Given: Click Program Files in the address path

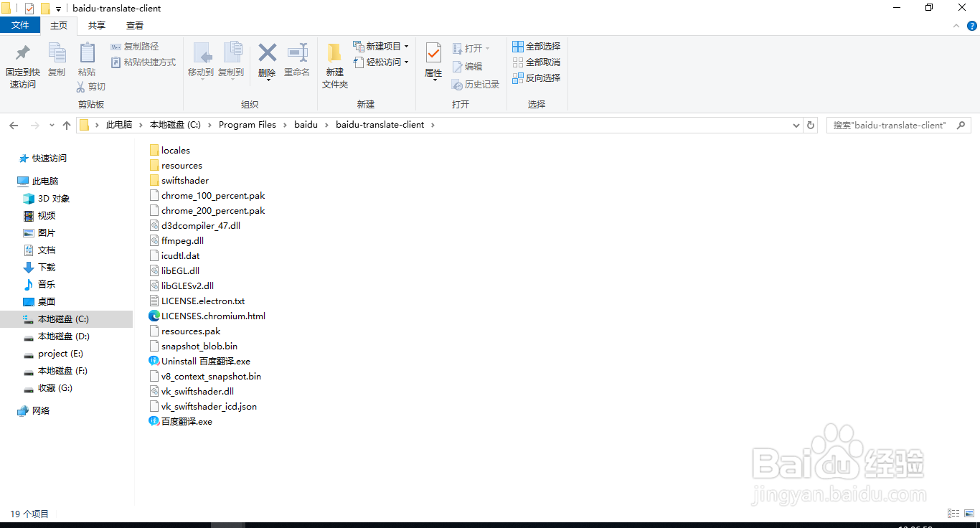Looking at the screenshot, I should coord(248,125).
